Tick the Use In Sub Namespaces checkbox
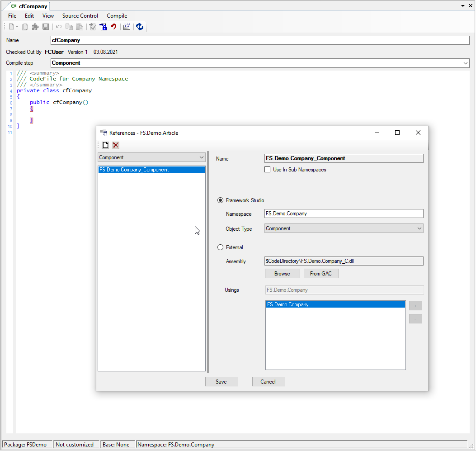 point(268,170)
